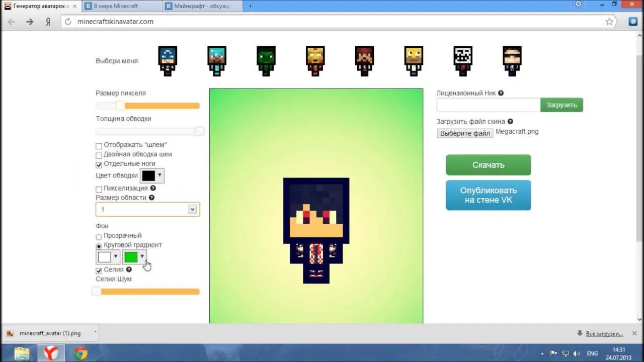Pick the trollface skin avatar
Image resolution: width=644 pixels, height=362 pixels.
[x=463, y=61]
